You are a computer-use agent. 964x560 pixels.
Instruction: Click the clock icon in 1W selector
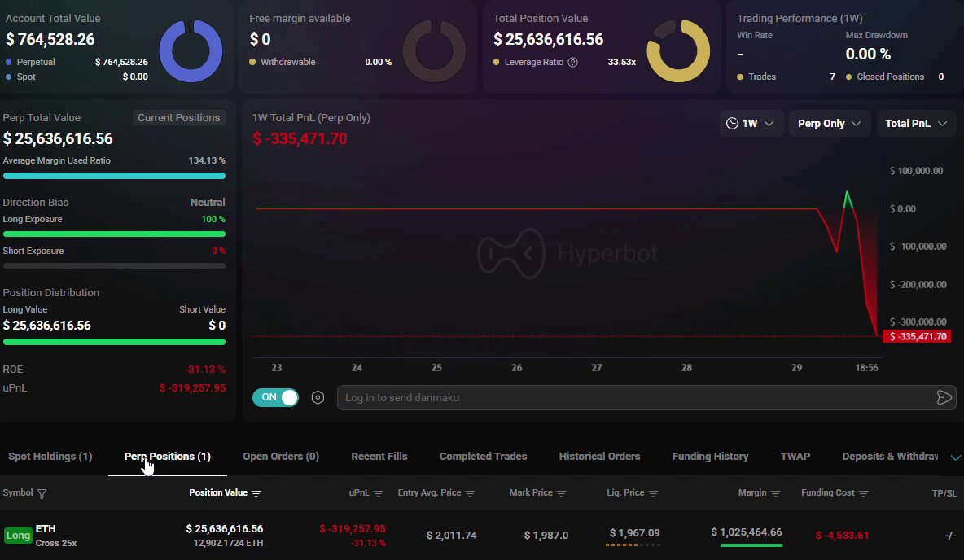732,124
